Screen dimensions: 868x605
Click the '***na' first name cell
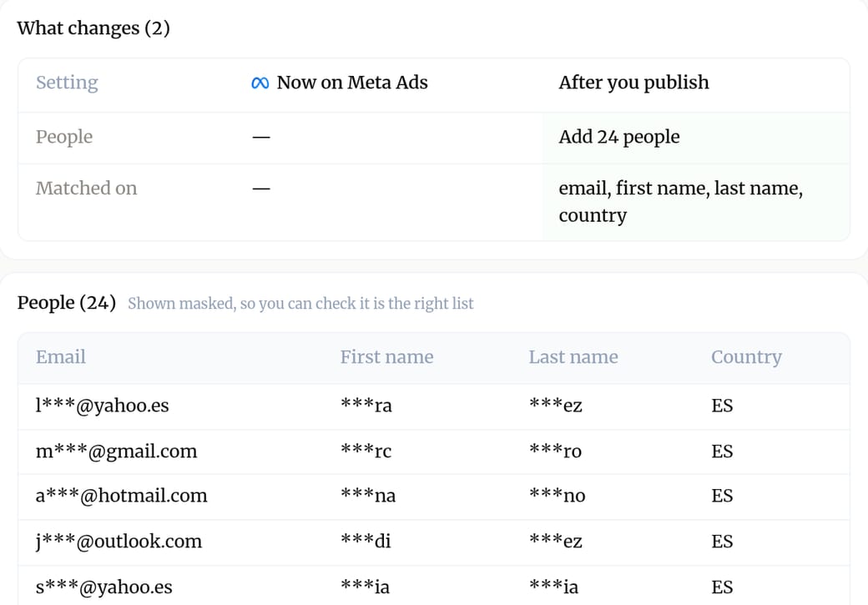[x=368, y=496]
